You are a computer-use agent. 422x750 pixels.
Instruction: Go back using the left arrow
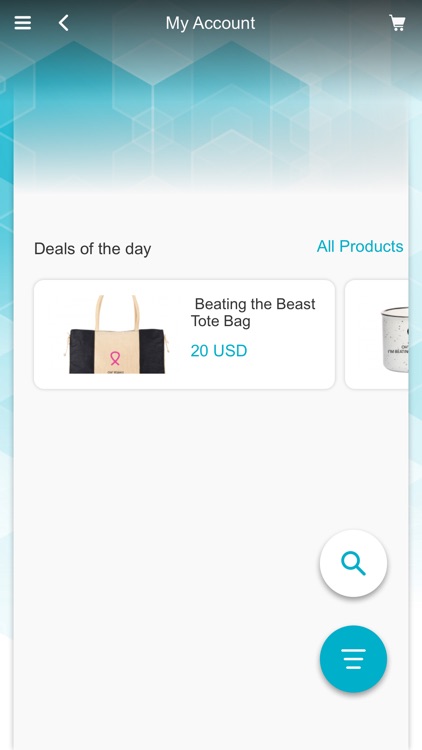click(64, 22)
